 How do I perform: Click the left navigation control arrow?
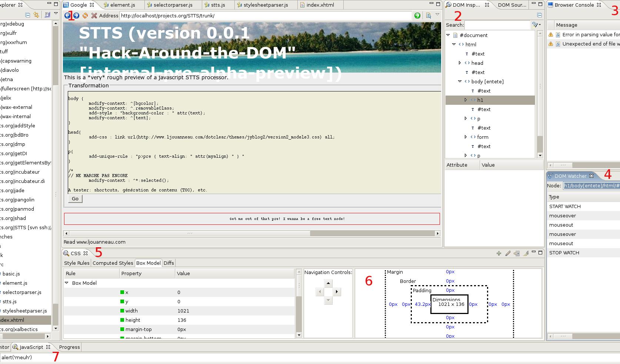pyautogui.click(x=320, y=292)
